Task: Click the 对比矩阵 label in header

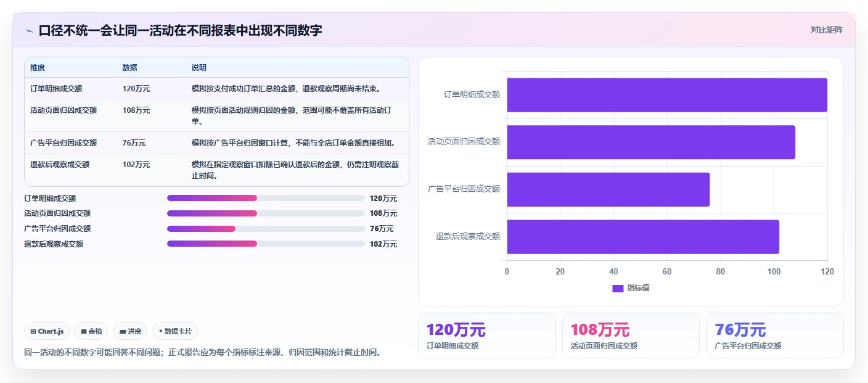Action: (x=826, y=30)
